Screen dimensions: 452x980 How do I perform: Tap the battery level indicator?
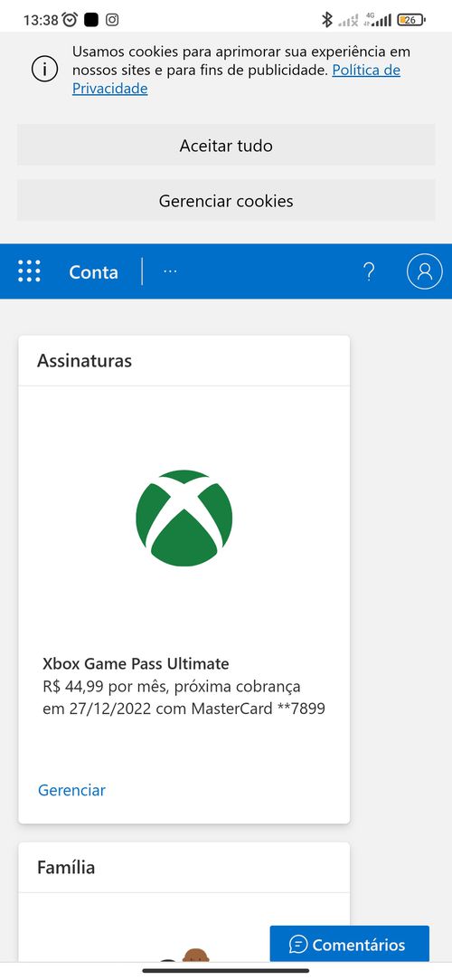tap(411, 20)
